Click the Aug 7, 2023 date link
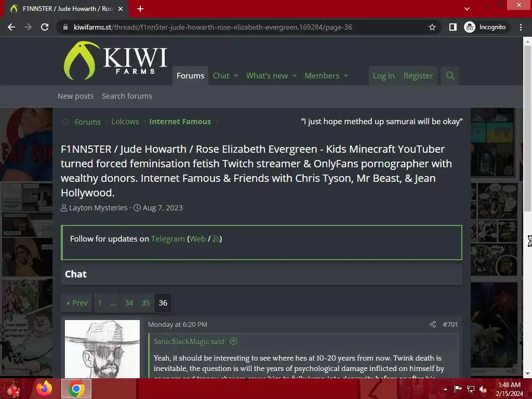Screen dimensions: 532x399 [x=163, y=208]
